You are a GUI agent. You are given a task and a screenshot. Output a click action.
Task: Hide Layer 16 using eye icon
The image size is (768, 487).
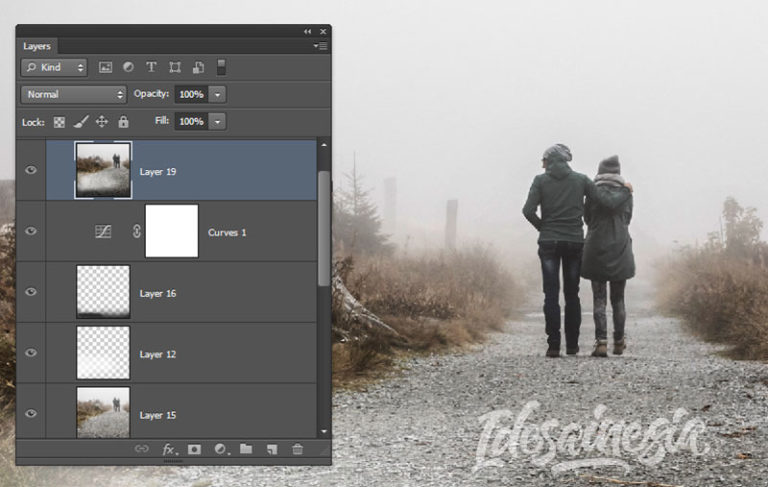[31, 292]
